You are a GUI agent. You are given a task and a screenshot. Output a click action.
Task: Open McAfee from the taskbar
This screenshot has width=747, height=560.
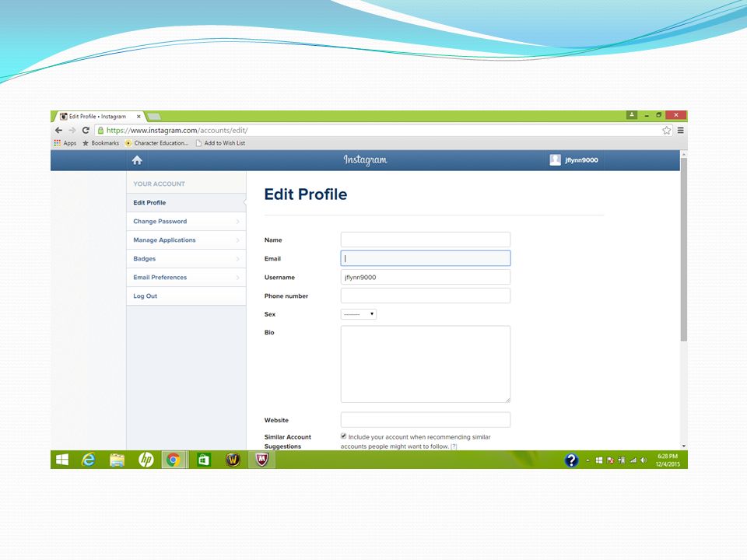coord(262,460)
